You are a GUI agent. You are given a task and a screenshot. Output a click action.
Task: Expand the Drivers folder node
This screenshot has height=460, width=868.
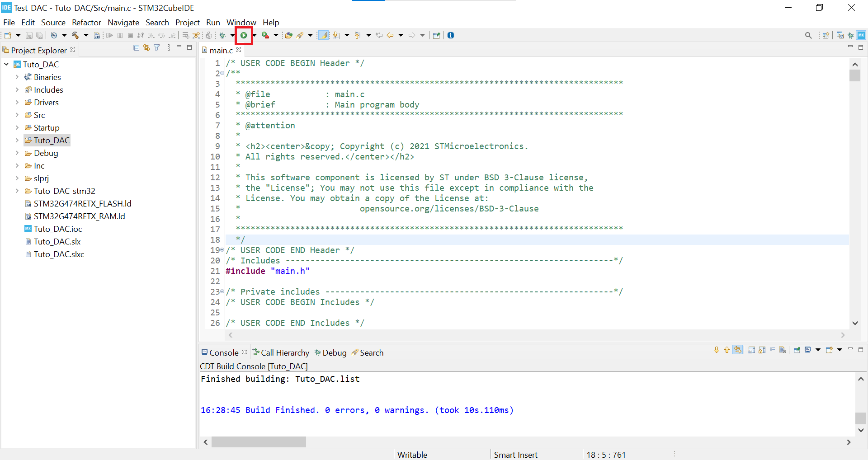point(17,103)
